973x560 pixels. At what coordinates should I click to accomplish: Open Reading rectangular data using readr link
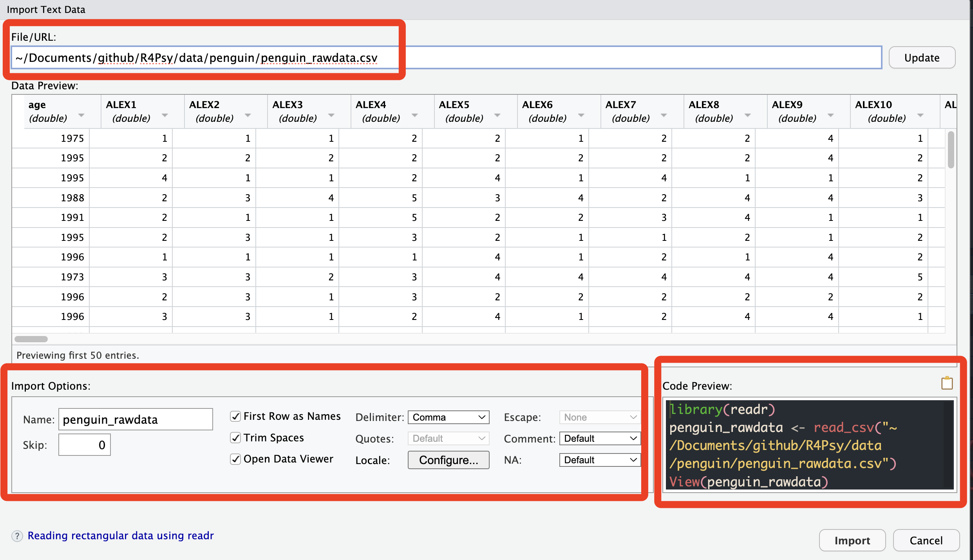click(x=121, y=536)
